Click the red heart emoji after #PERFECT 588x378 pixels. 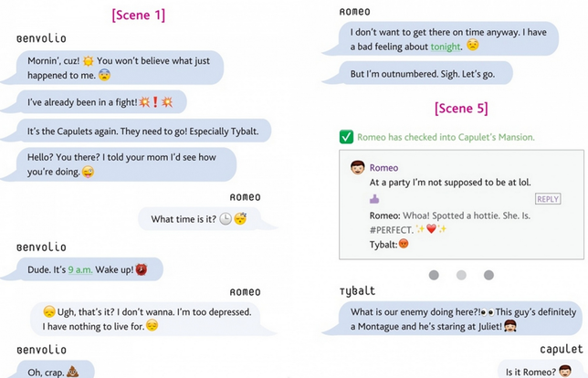(x=431, y=229)
